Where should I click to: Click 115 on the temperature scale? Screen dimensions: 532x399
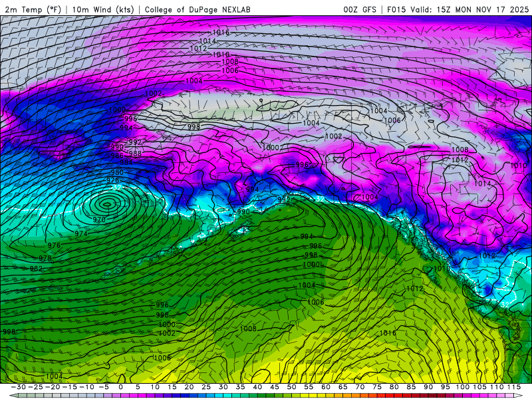click(x=513, y=387)
